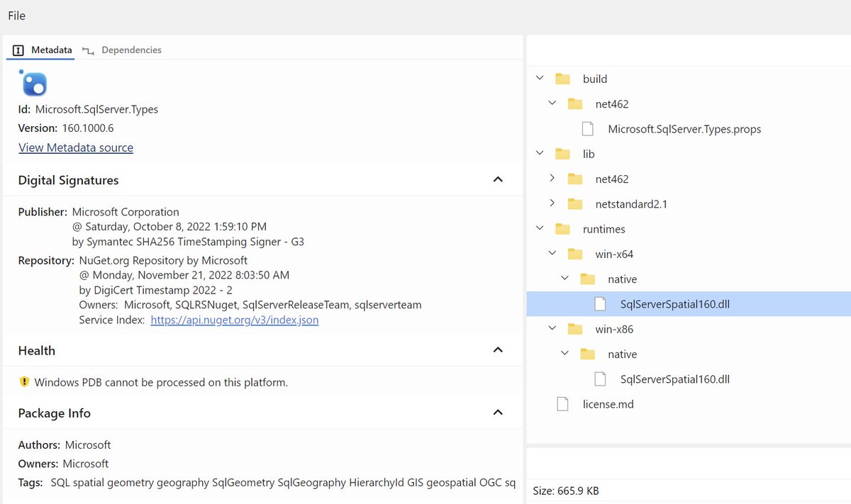Click the Microsoft Corporation publisher text

(x=126, y=212)
